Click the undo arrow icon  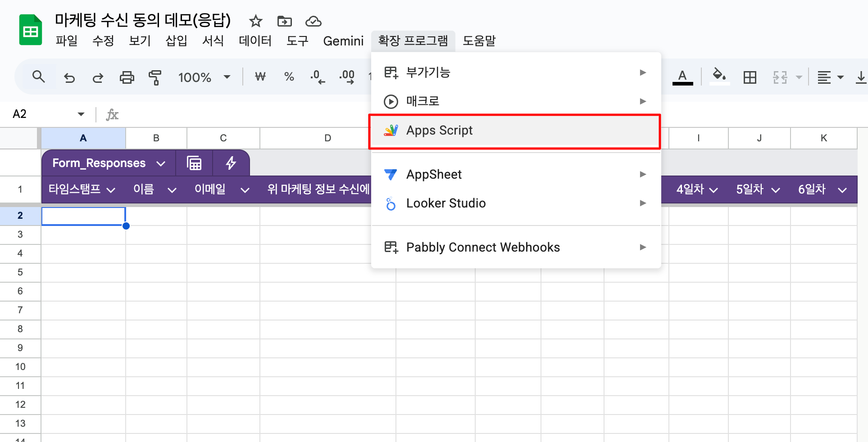pyautogui.click(x=69, y=77)
